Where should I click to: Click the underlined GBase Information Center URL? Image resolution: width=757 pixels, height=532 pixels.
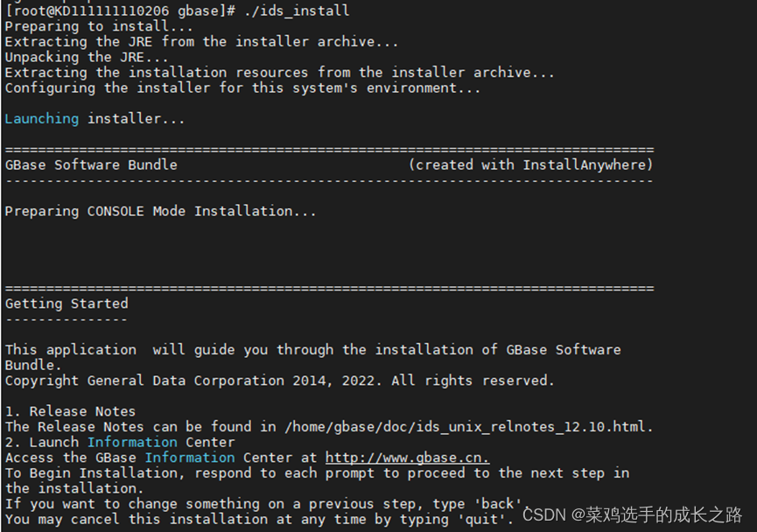[406, 457]
